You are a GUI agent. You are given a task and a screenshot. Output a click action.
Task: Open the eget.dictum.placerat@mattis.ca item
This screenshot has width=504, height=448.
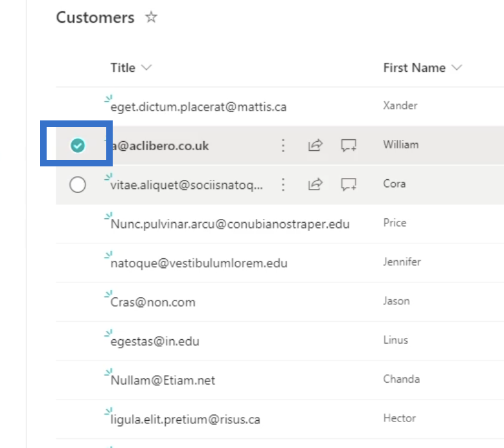click(198, 107)
